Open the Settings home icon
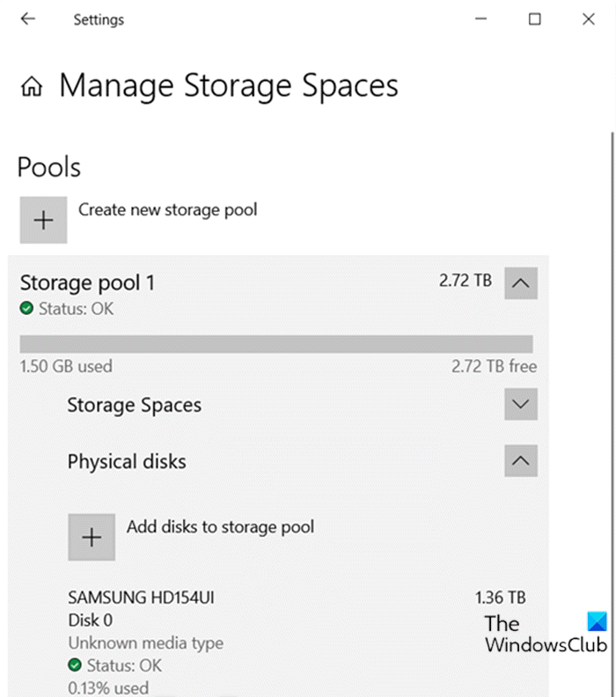This screenshot has height=697, width=616. pyautogui.click(x=33, y=86)
